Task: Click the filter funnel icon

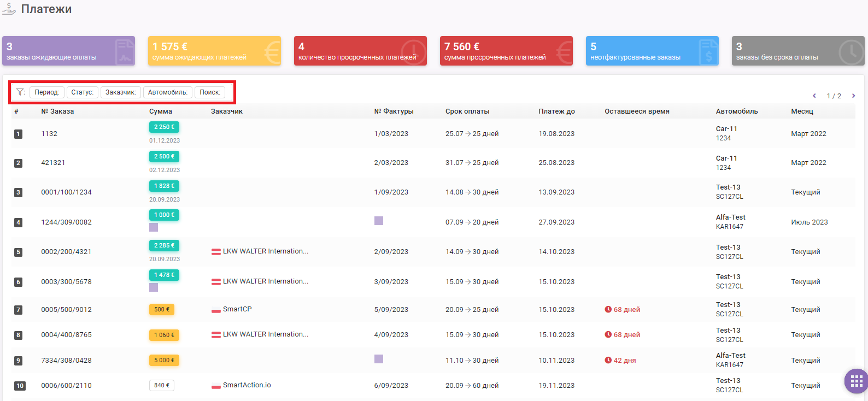Action: (21, 92)
